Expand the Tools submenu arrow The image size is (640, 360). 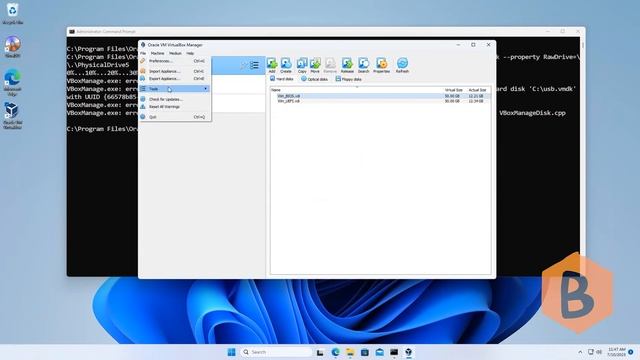[x=206, y=89]
